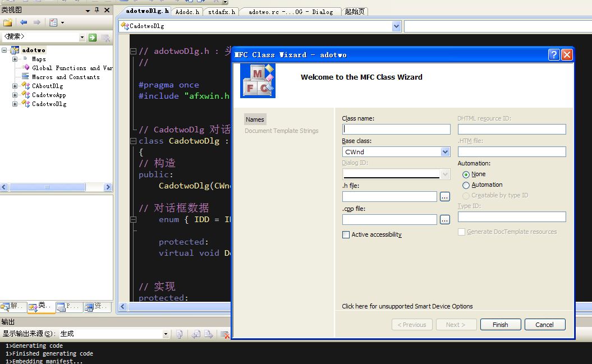This screenshot has width=592, height=364.
Task: Click the wizard help question mark button
Action: [x=553, y=55]
